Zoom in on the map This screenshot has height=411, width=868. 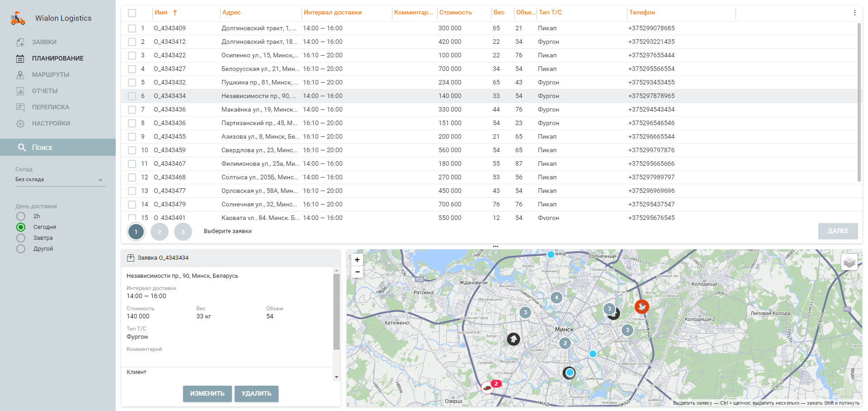tap(357, 260)
